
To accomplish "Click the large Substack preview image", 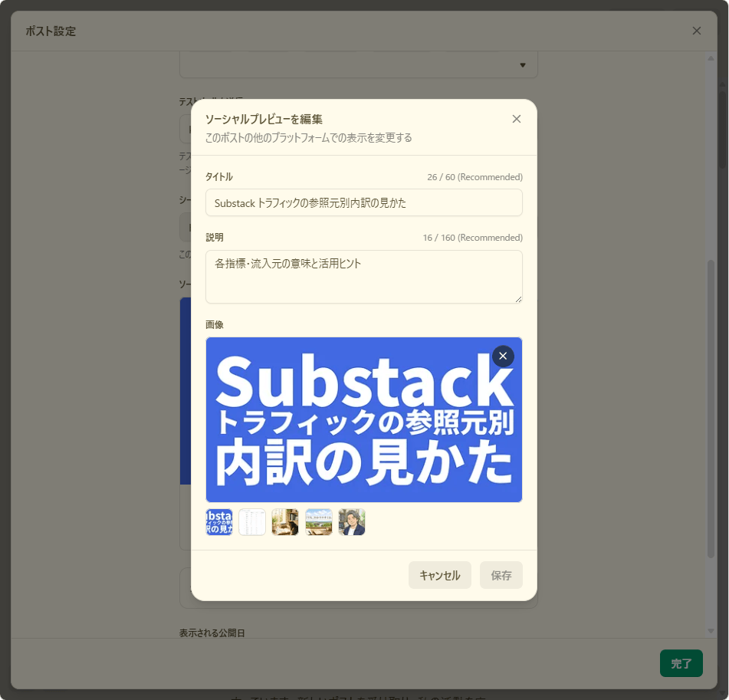I will pyautogui.click(x=363, y=419).
